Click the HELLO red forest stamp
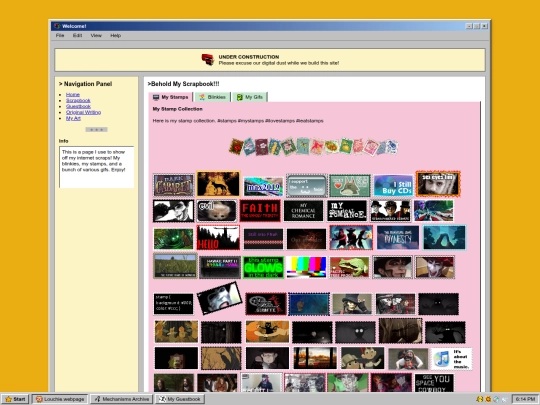 (x=218, y=238)
